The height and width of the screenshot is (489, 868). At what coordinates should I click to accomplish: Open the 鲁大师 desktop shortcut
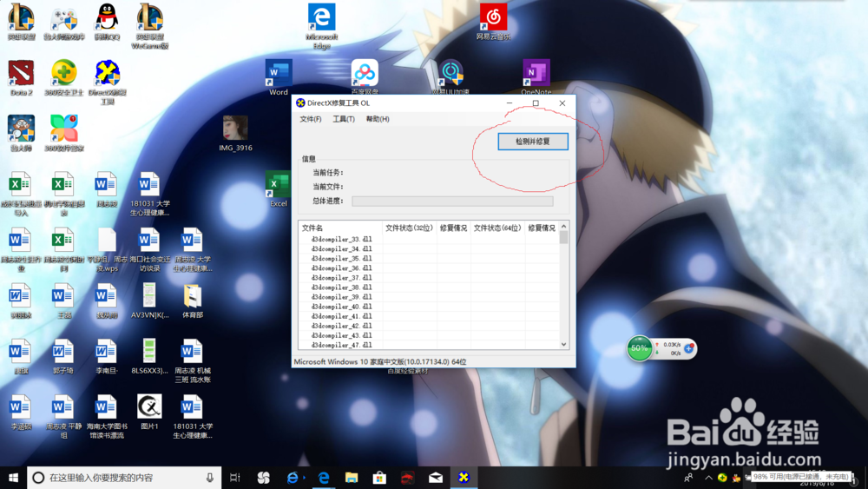point(21,134)
